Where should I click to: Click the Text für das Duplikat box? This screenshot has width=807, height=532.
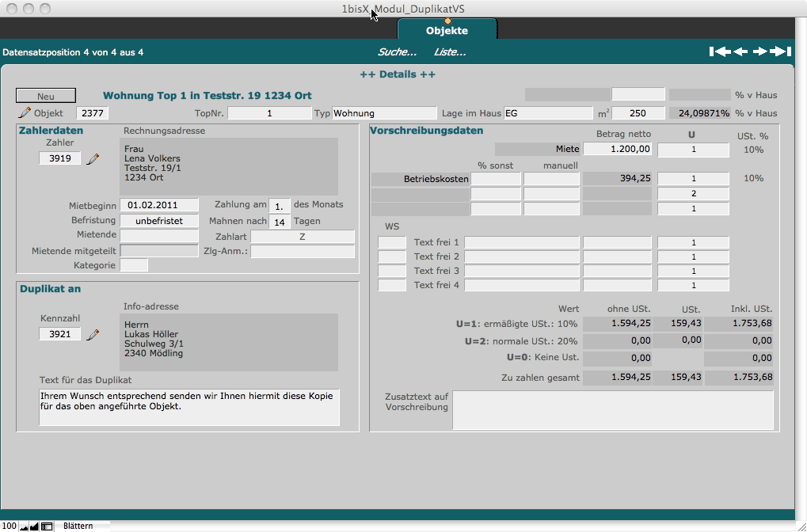[189, 406]
